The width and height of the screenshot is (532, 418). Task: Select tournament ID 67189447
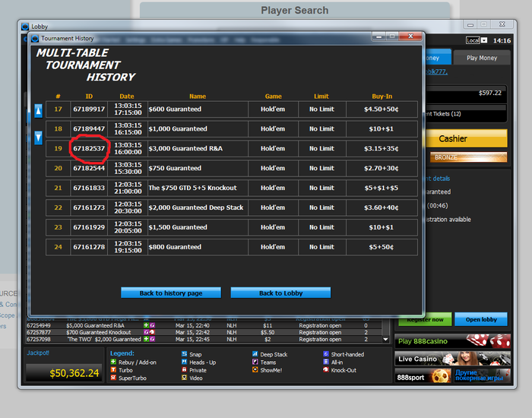(89, 129)
